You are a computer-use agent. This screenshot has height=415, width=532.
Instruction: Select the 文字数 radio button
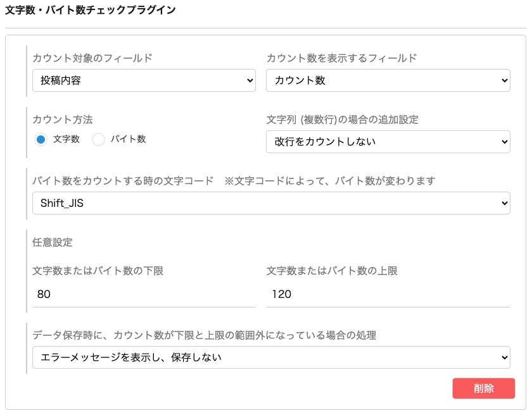pos(41,139)
